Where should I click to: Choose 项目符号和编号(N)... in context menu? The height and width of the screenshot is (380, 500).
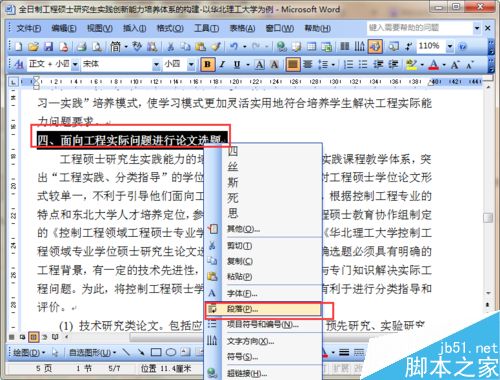pos(263,324)
